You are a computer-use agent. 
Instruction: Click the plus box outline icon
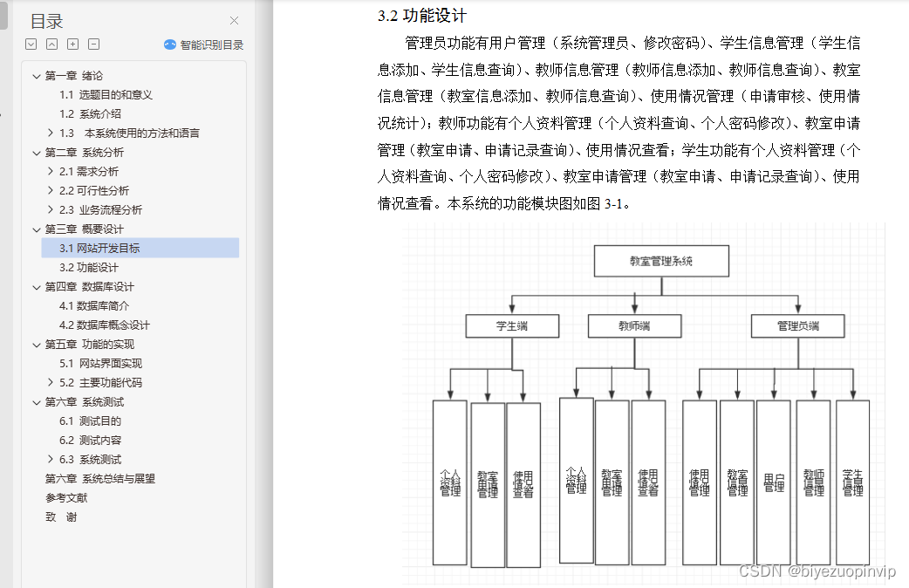pos(73,44)
